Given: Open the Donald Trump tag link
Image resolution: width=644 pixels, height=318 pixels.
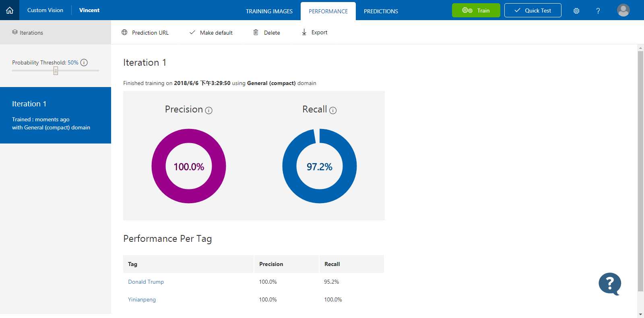Looking at the screenshot, I should [146, 282].
